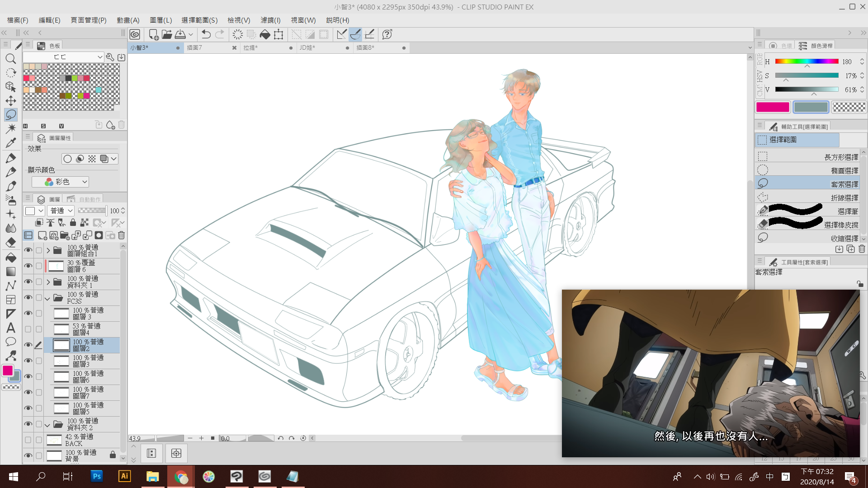Open the 顯示顏色 彩色 dropdown

(x=60, y=182)
